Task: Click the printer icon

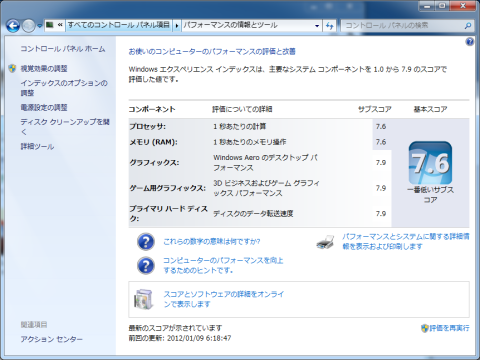Action: click(325, 242)
